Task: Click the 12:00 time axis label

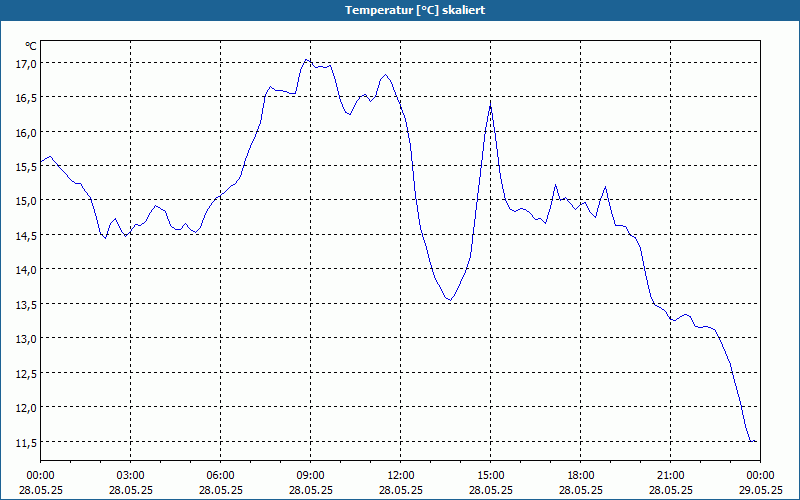Action: coord(401,476)
